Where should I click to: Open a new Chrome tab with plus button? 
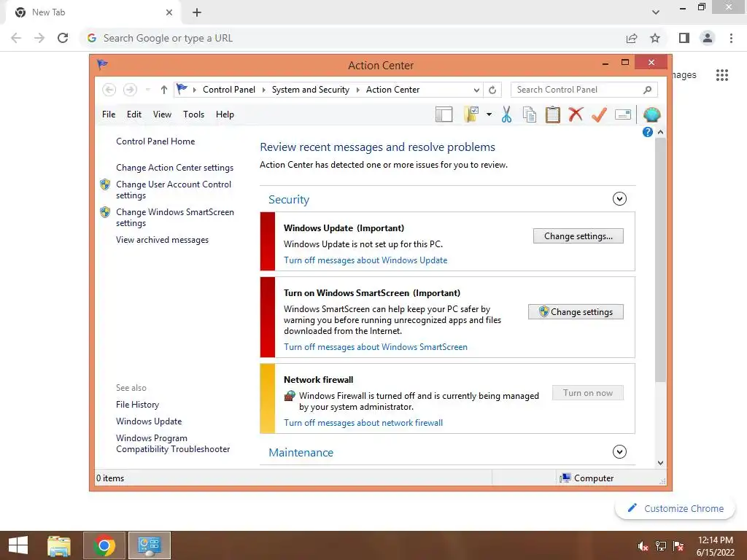click(x=197, y=13)
